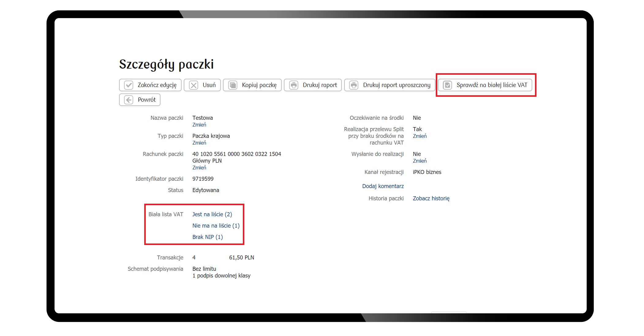The width and height of the screenshot is (644, 336).
Task: Open the Nie ma na liście (1) link
Action: [x=216, y=226]
